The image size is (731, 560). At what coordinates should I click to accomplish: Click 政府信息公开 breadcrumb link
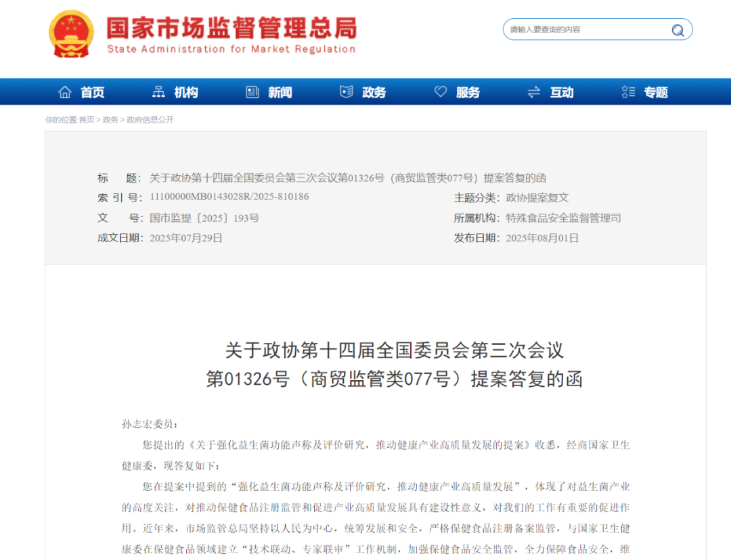pos(150,120)
